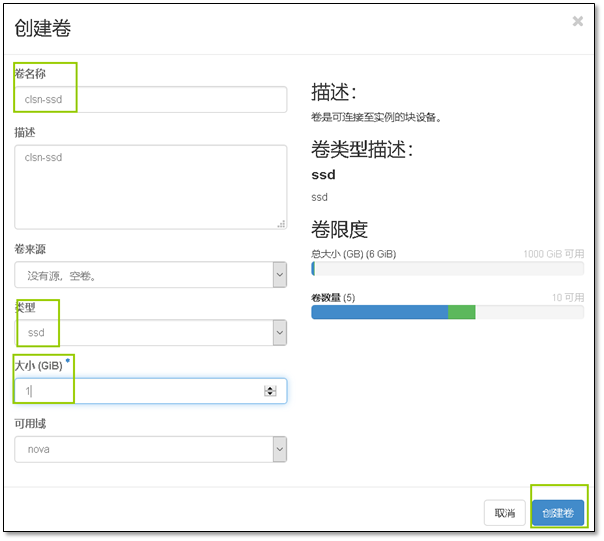Click the blue 创建卷 button
Viewport: 604px width, 541px height.
click(x=558, y=513)
